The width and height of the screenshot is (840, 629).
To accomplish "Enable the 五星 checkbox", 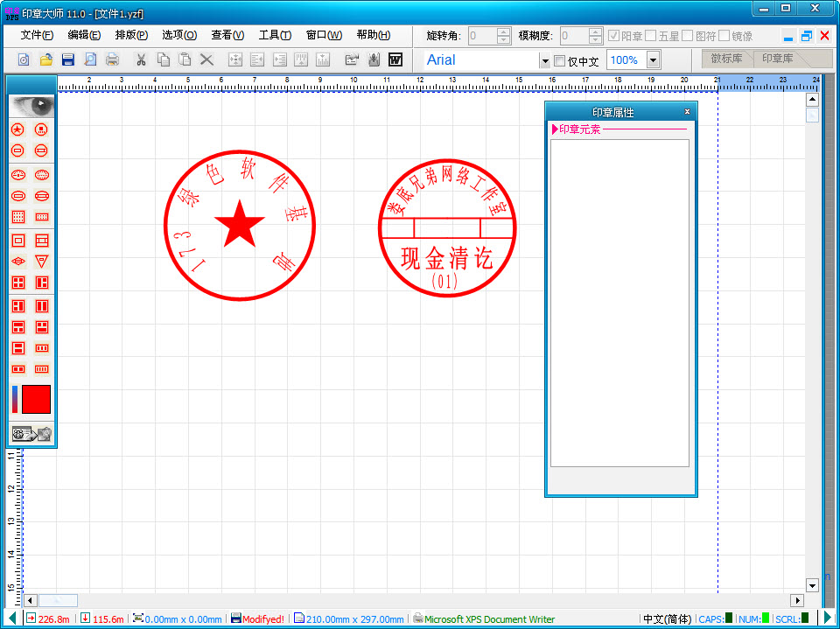I will click(651, 35).
